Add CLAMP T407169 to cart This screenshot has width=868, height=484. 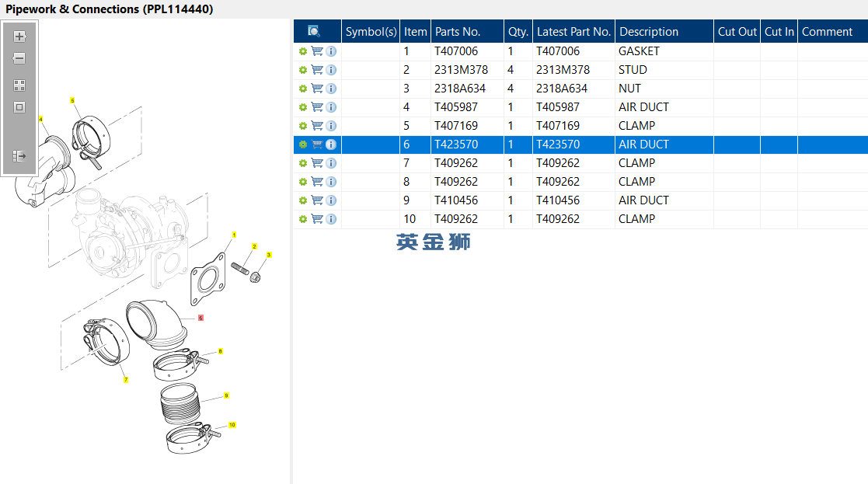(x=317, y=126)
